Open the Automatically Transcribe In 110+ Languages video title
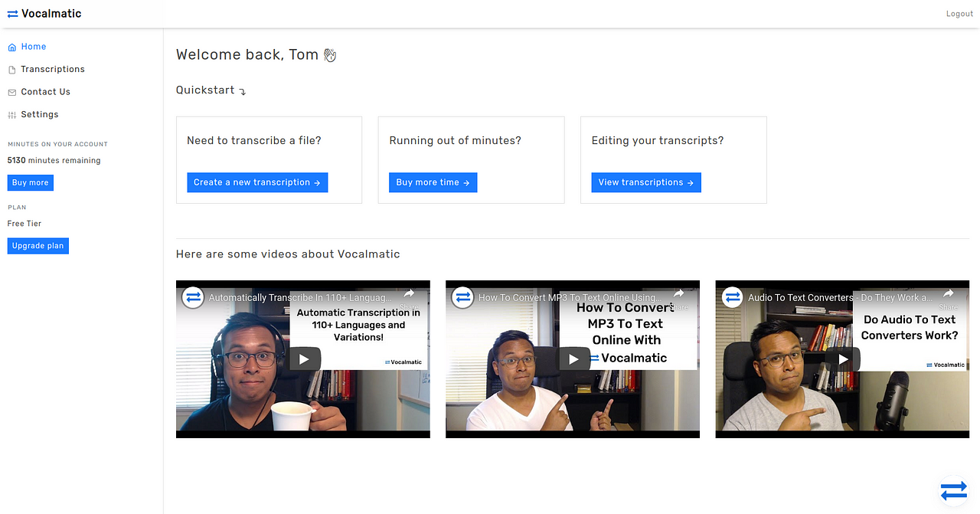The width and height of the screenshot is (980, 514). click(302, 298)
